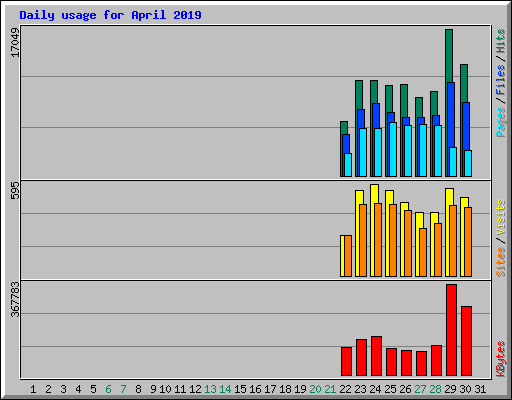Image resolution: width=512 pixels, height=400 pixels.
Task: Select the orange Sites bar for day 22
Action: tap(348, 256)
